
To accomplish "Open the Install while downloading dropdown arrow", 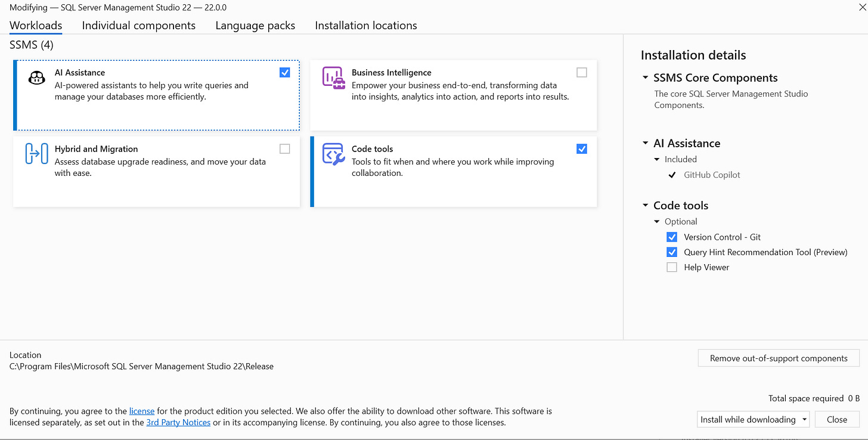I will coord(804,420).
